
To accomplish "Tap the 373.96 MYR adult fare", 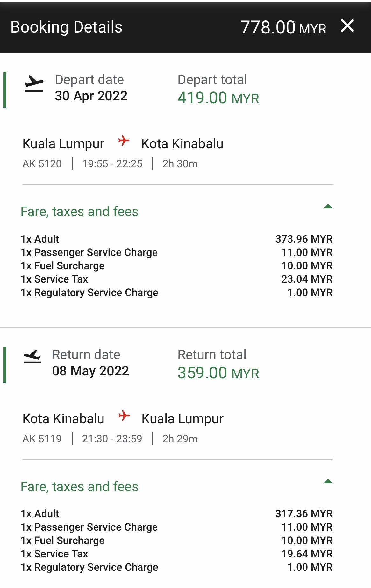I will click(304, 239).
